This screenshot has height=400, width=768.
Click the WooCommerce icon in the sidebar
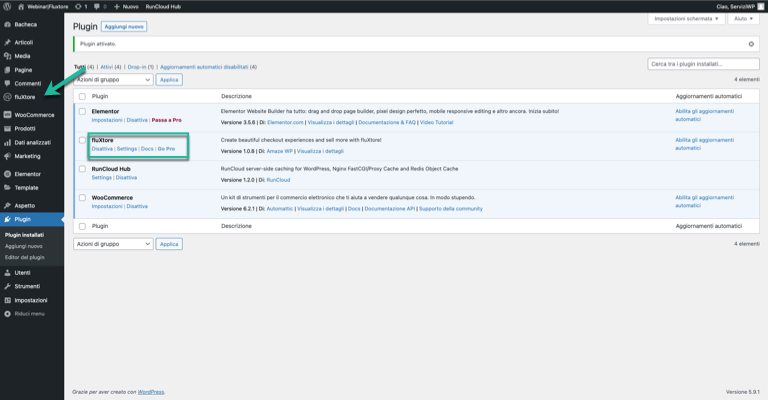click(7, 115)
